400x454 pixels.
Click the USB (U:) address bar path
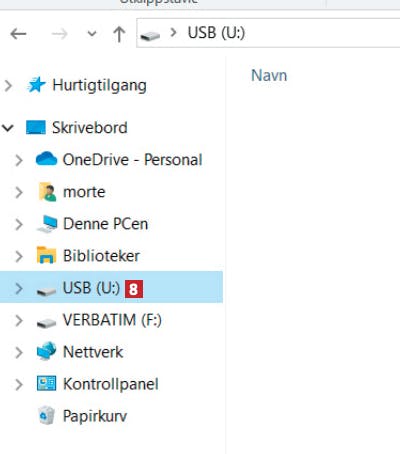pyautogui.click(x=216, y=33)
